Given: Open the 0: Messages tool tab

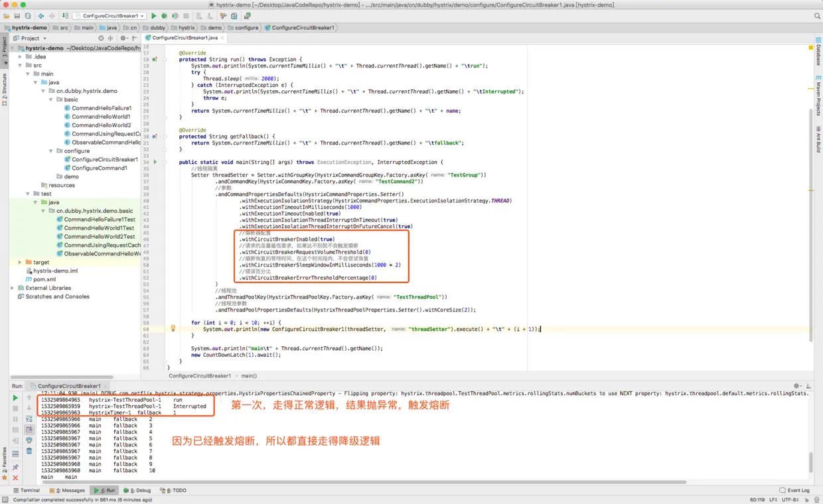Looking at the screenshot, I should pos(67,491).
